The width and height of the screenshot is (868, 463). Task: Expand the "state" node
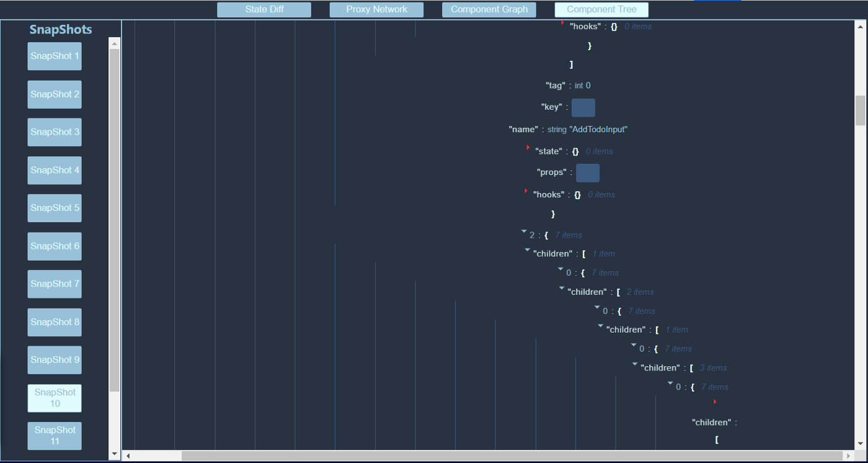(x=528, y=148)
